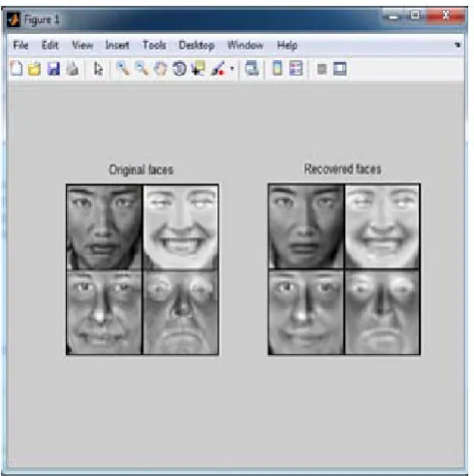Screen dimensions: 474x476
Task: Click the Hide Plot Tools icon
Action: click(x=322, y=69)
